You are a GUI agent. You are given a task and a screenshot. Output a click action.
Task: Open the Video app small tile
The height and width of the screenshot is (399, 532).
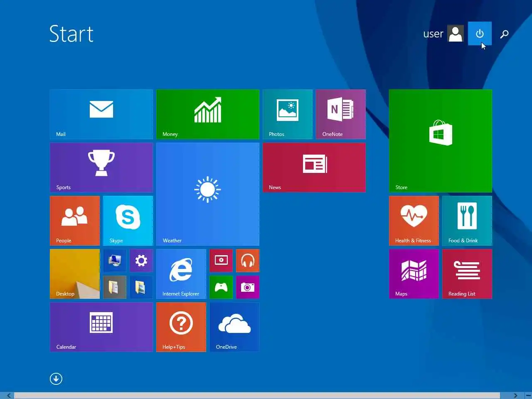(221, 261)
